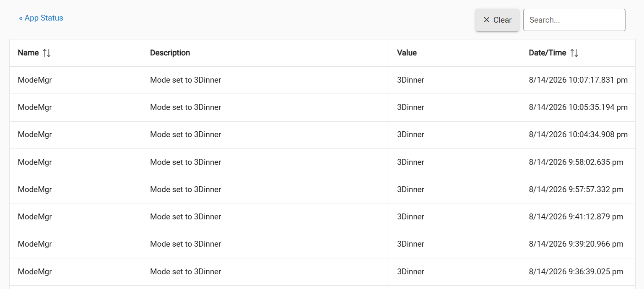644x289 pixels.
Task: Click the timestamp 8/14/2026 10:04:34.908 pm
Action: coord(578,135)
